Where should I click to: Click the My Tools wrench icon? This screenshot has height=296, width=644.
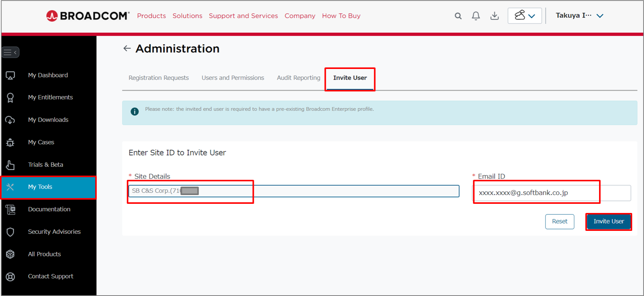coord(10,187)
